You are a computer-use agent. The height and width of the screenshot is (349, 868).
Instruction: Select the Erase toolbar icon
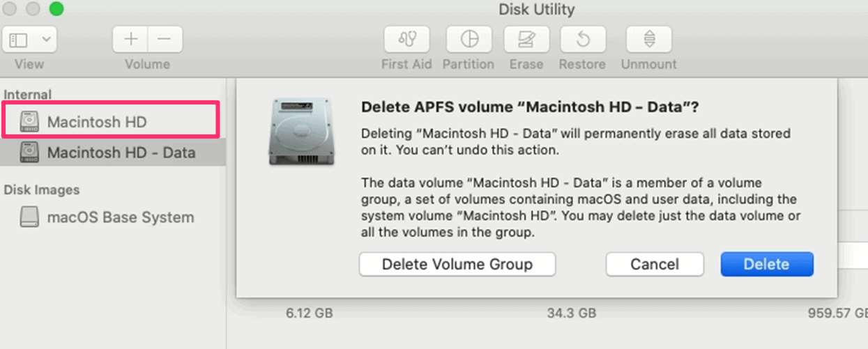click(x=526, y=40)
